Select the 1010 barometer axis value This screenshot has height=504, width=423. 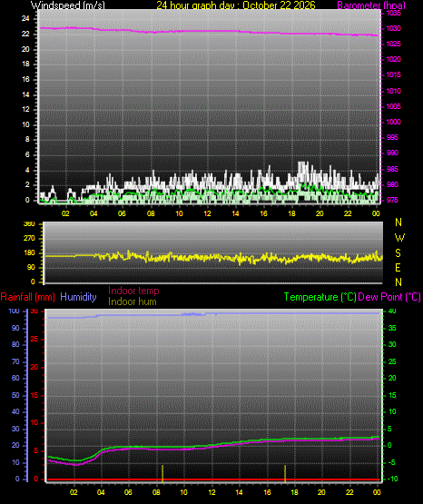[394, 92]
